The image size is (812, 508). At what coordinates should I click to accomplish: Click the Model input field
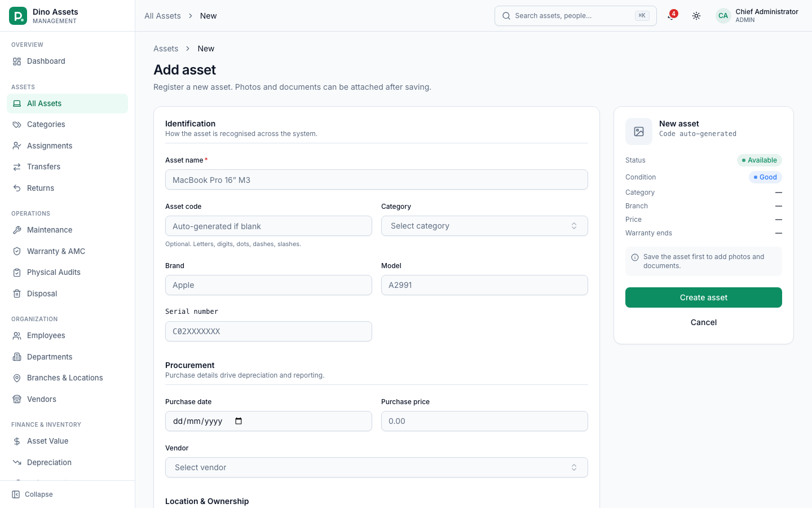(484, 285)
